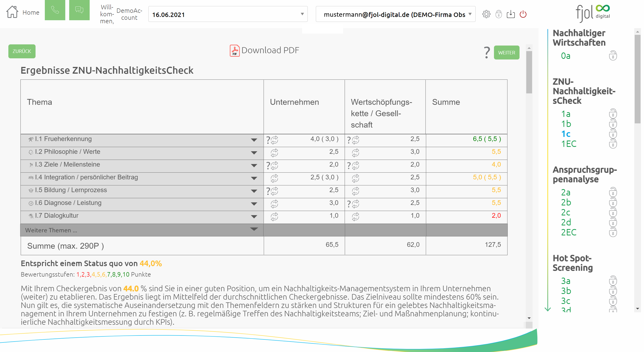Click the ZURÜCK button
Viewport: 644px width, 352px height.
coord(22,51)
